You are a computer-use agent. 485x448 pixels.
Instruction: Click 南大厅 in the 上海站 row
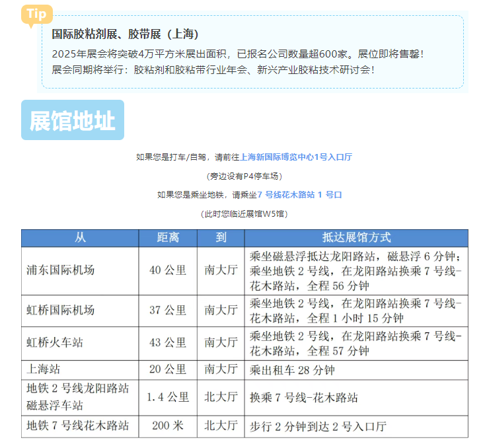click(221, 370)
